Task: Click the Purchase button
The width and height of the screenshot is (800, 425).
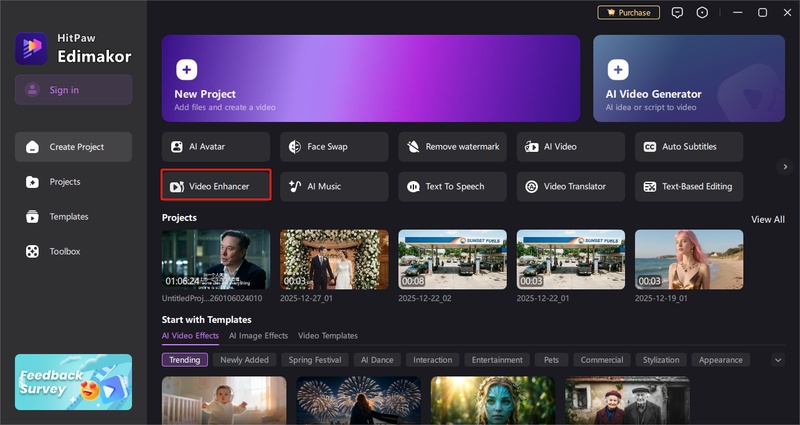Action: pos(629,13)
